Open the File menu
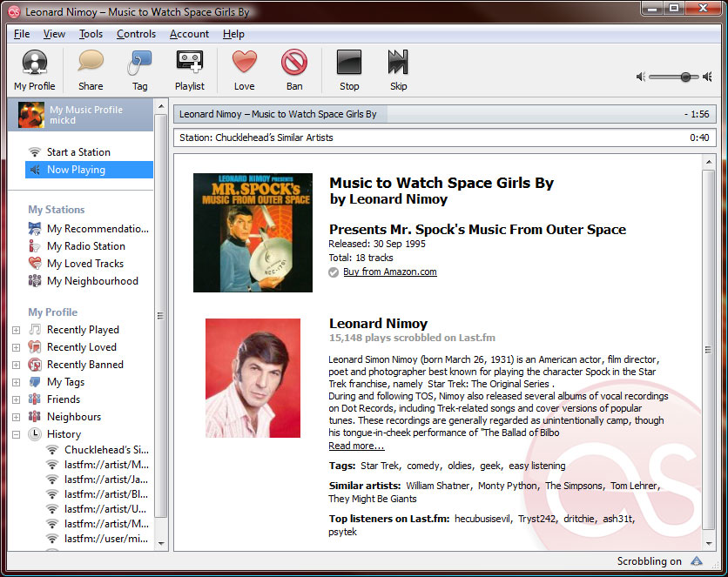 (x=22, y=34)
